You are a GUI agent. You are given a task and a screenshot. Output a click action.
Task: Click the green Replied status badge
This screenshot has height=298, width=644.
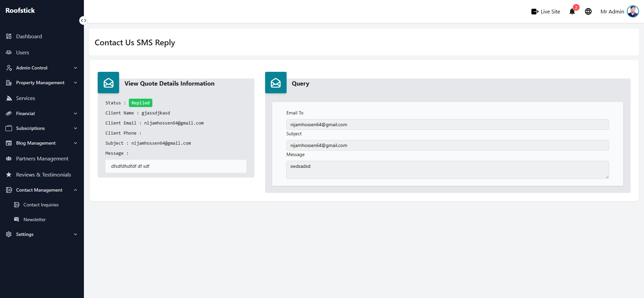pyautogui.click(x=141, y=103)
